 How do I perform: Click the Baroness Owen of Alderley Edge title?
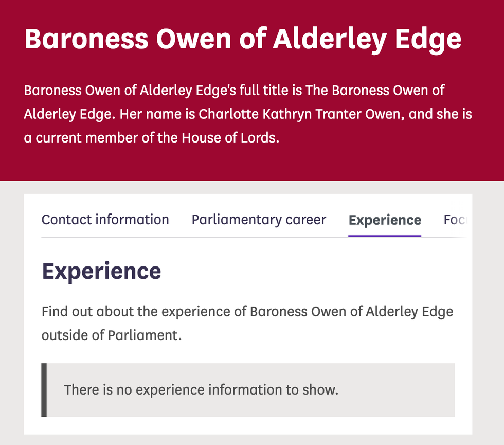(243, 39)
